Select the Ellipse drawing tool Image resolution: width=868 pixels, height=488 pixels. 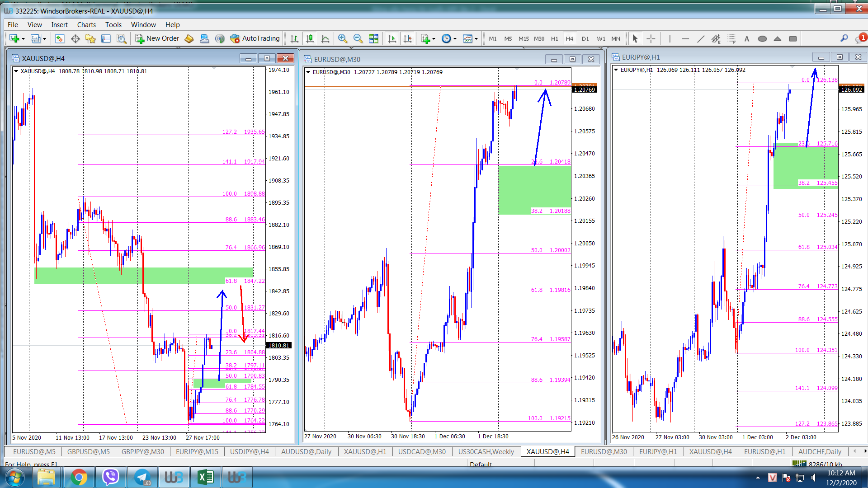[762, 39]
